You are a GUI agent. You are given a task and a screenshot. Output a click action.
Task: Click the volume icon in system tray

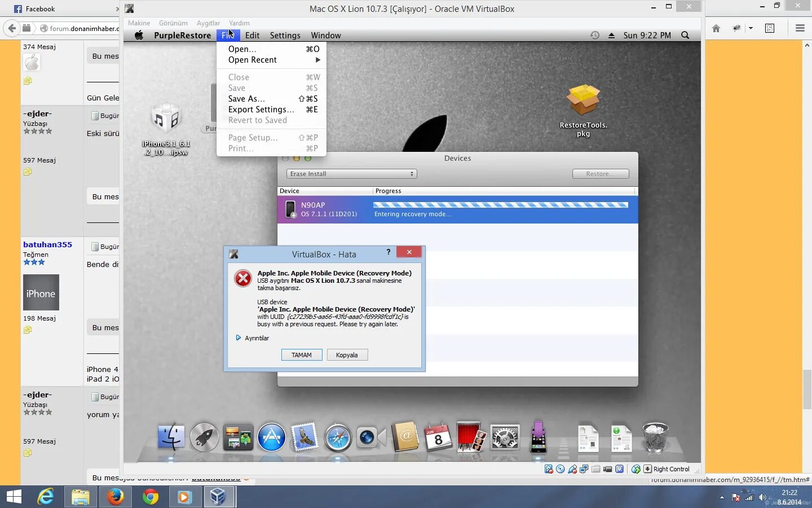(762, 497)
